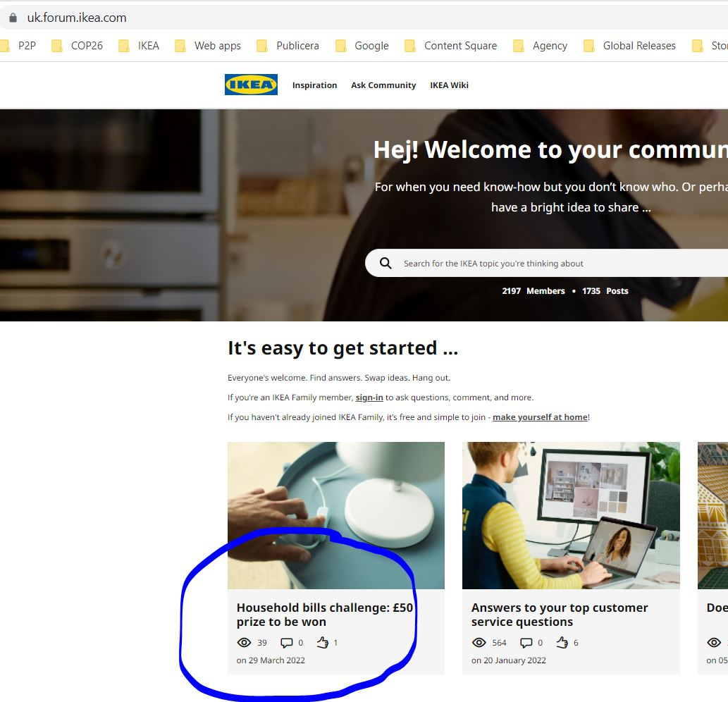
Task: Click the lock icon in address bar
Action: 13,18
